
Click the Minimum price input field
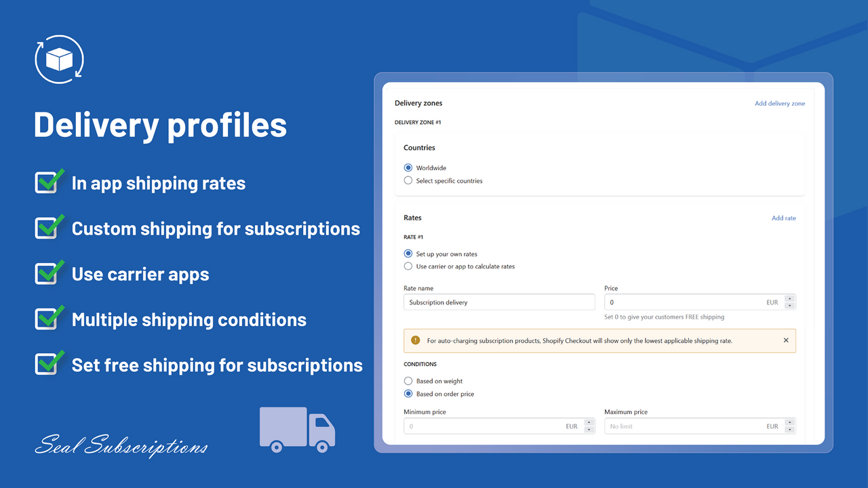(499, 426)
